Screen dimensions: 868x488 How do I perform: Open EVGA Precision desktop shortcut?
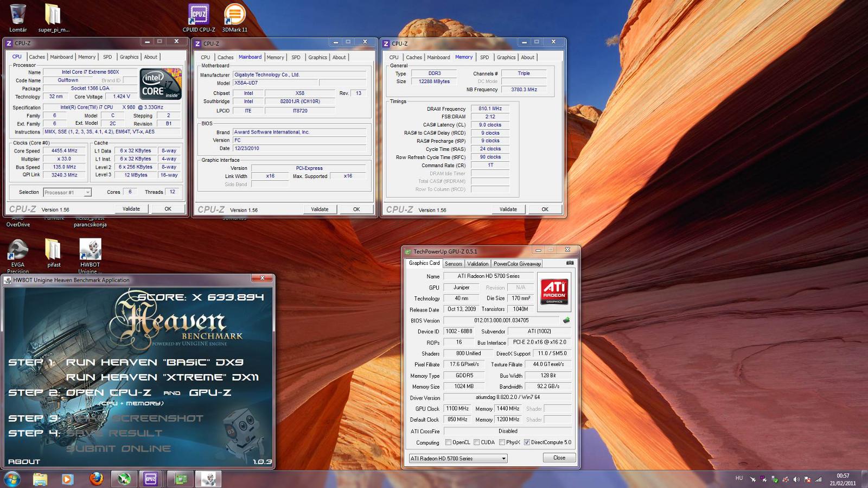click(18, 255)
